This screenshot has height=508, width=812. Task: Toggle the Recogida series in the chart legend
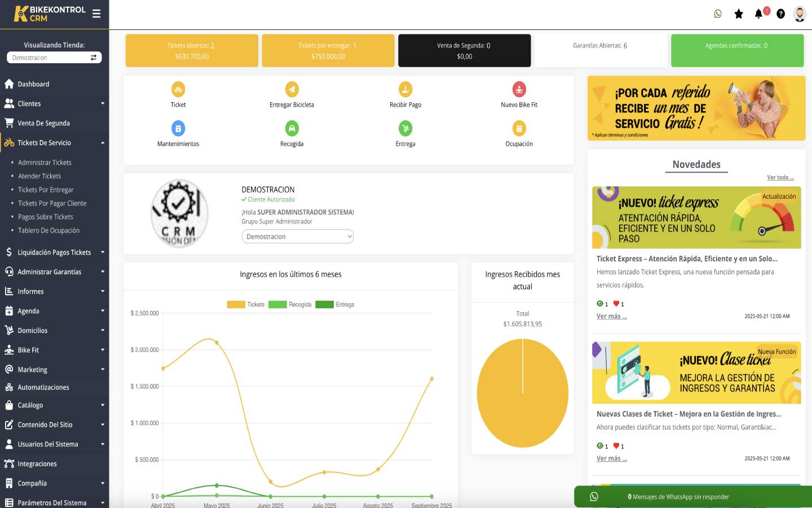[x=299, y=304]
